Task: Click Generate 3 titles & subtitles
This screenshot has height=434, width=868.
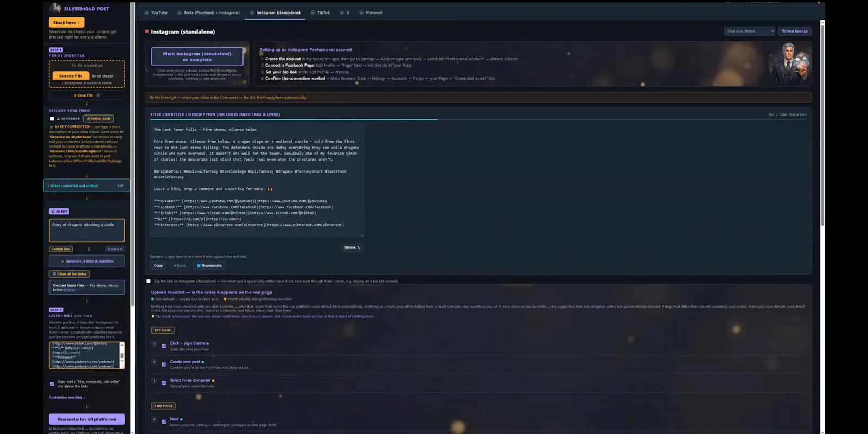Action: (x=87, y=261)
